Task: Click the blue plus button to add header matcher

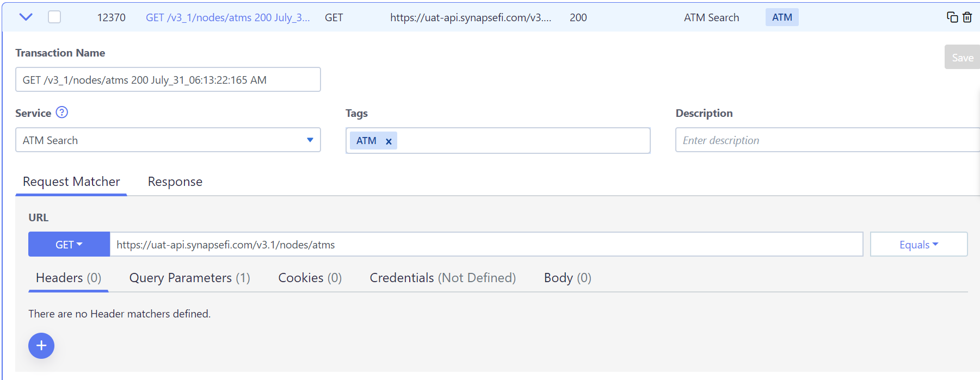Action: (x=41, y=346)
